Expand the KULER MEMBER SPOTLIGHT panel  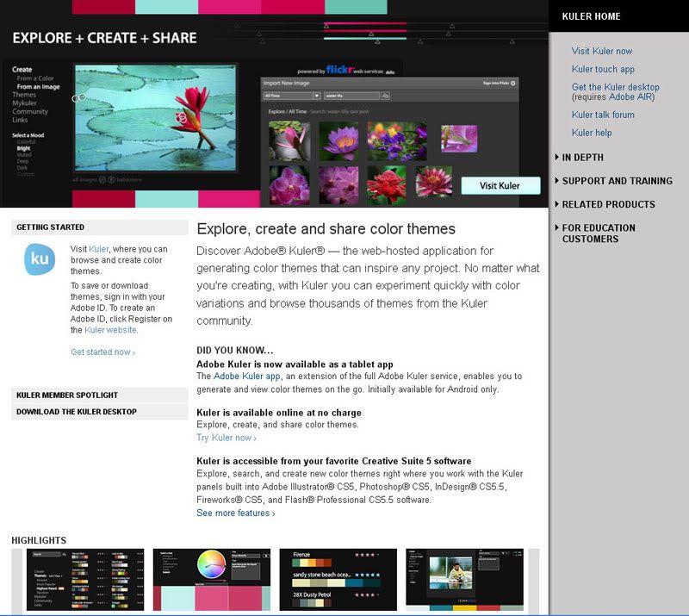coord(100,395)
